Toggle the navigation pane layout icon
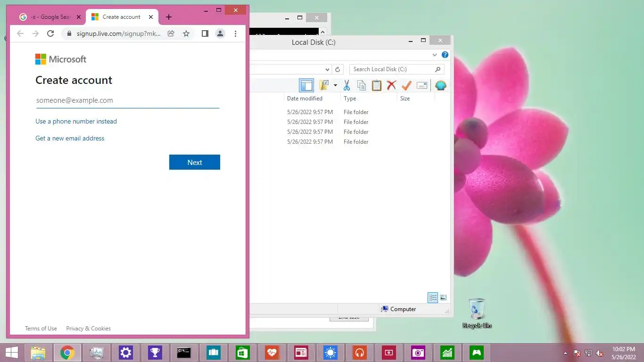644x362 pixels. (306, 85)
